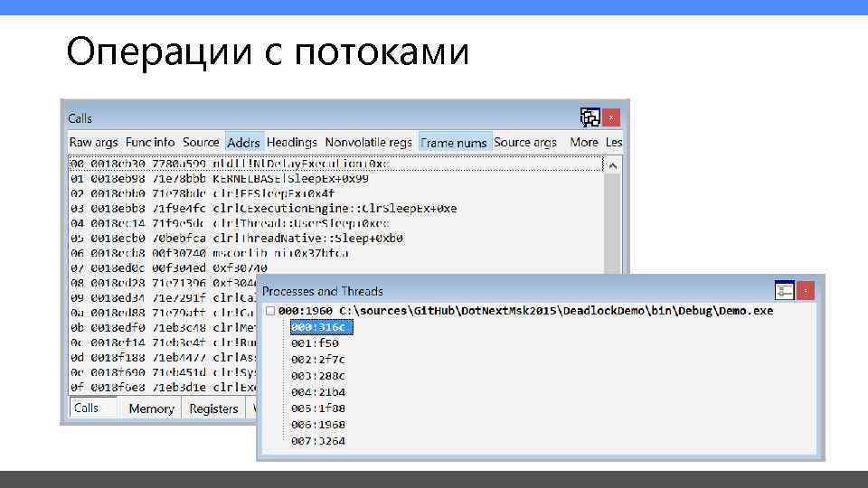Select frame 02 clr!EESleepEx+0x4f
Image resolution: width=868 pixels, height=488 pixels.
(x=203, y=193)
